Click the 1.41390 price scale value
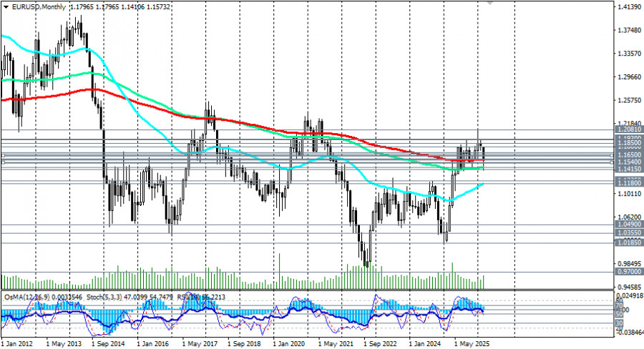 [630, 7]
